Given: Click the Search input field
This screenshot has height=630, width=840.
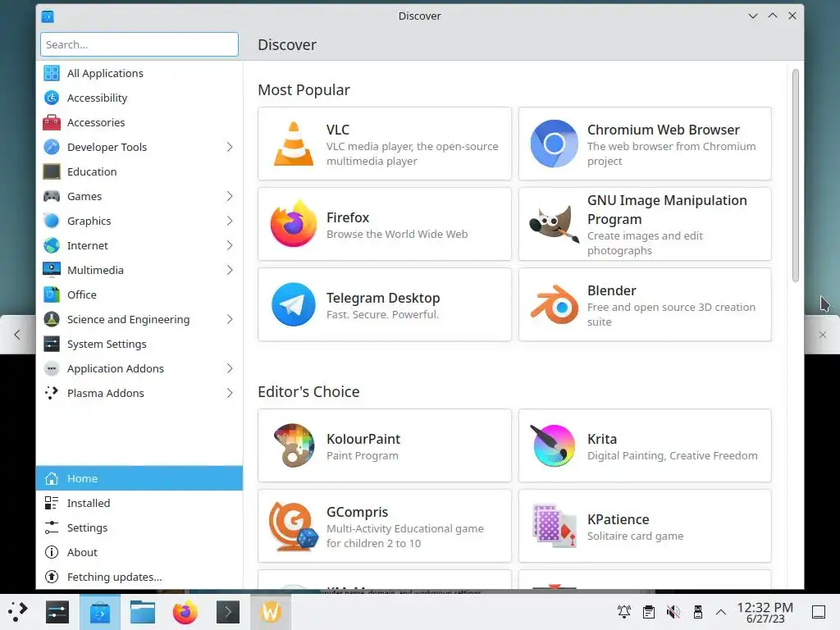Looking at the screenshot, I should pos(139,44).
